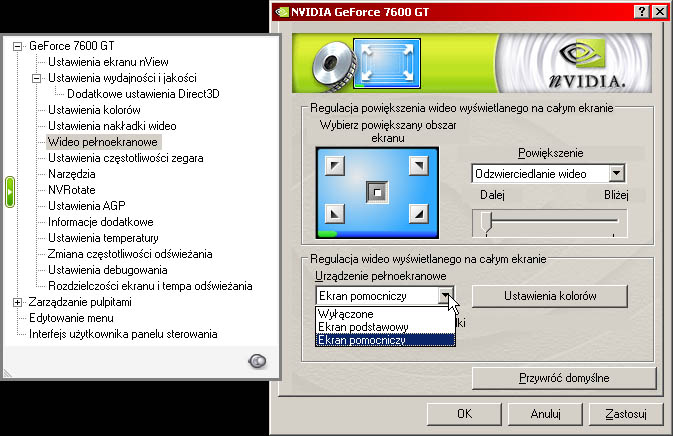Open NVRotate settings

coord(72,190)
